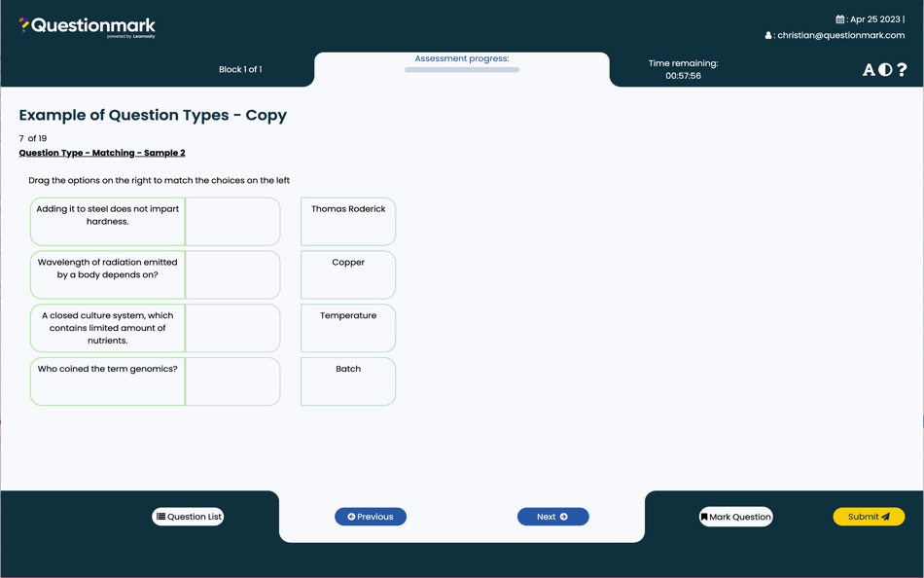Select the Batch option card
Image resolution: width=924 pixels, height=578 pixels.
(x=348, y=381)
